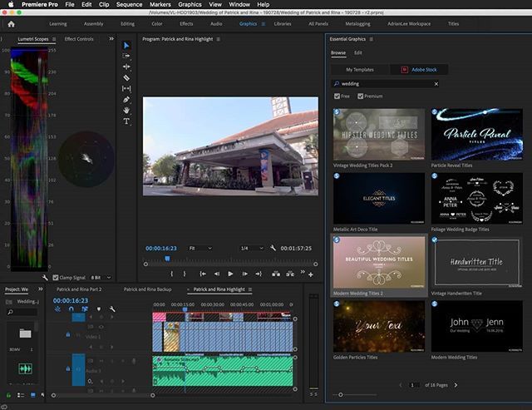Step forward one frame
This screenshot has width=532, height=410.
(x=244, y=274)
